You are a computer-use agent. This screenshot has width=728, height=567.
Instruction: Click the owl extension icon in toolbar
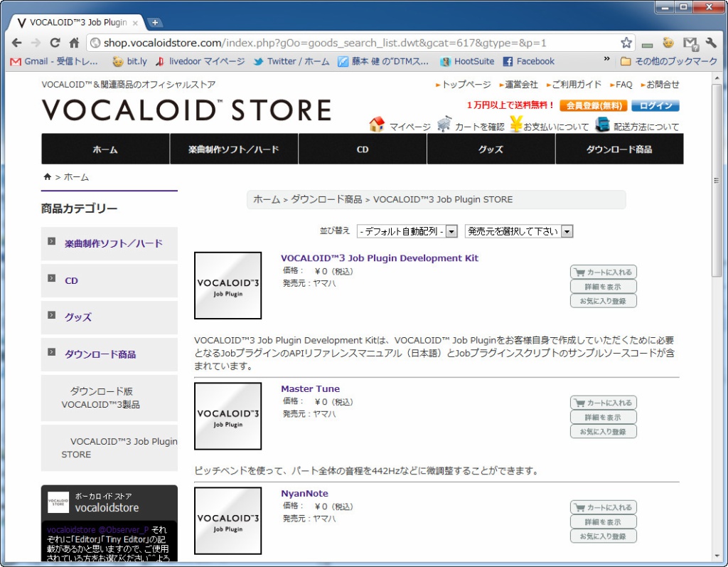pos(668,43)
